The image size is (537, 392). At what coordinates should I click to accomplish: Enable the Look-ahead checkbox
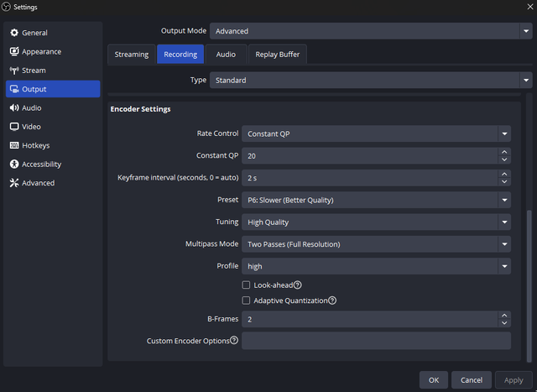coord(246,285)
